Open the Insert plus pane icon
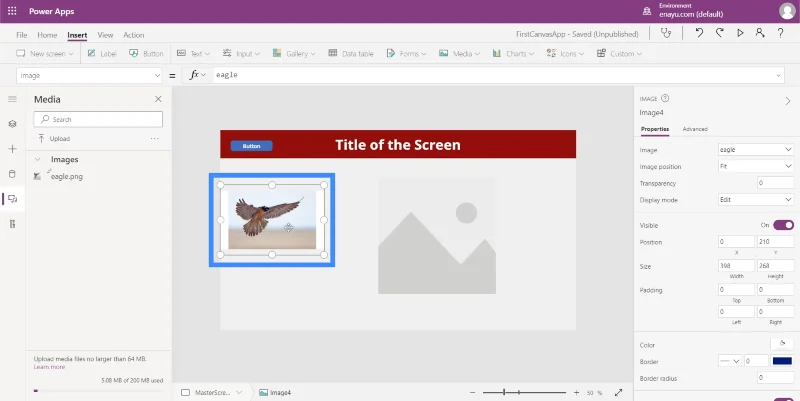 12,149
